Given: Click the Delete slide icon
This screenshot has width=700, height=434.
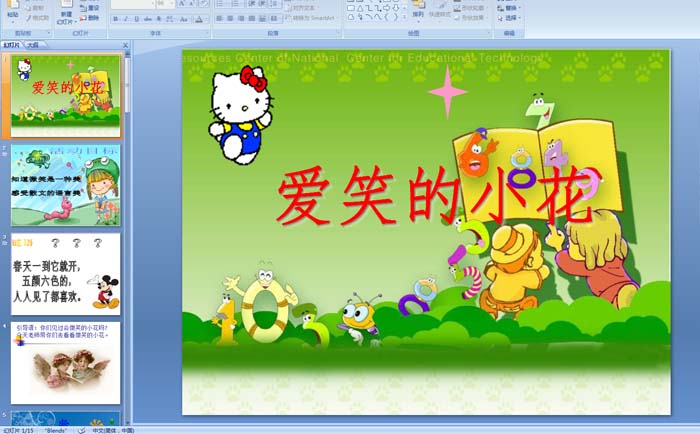Looking at the screenshot, I should (x=92, y=18).
